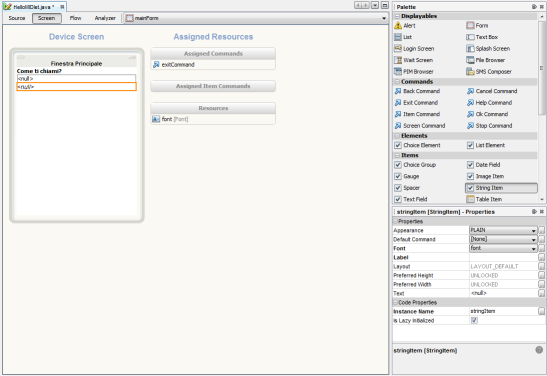Select Ok Command in Palette
547x376 pixels.
pyautogui.click(x=487, y=114)
